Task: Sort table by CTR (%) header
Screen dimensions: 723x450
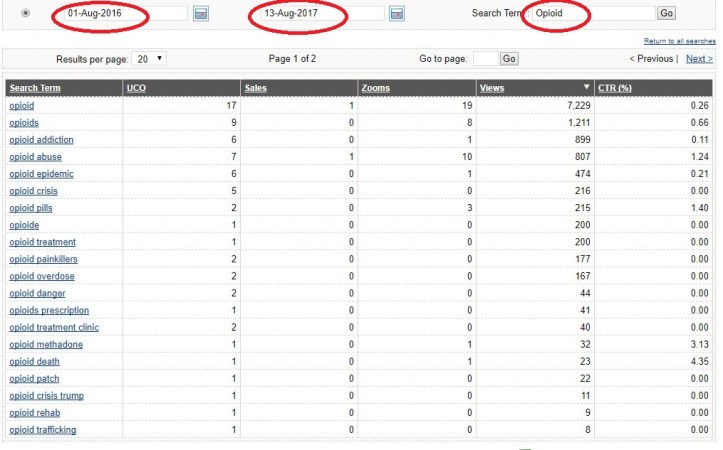Action: coord(614,88)
